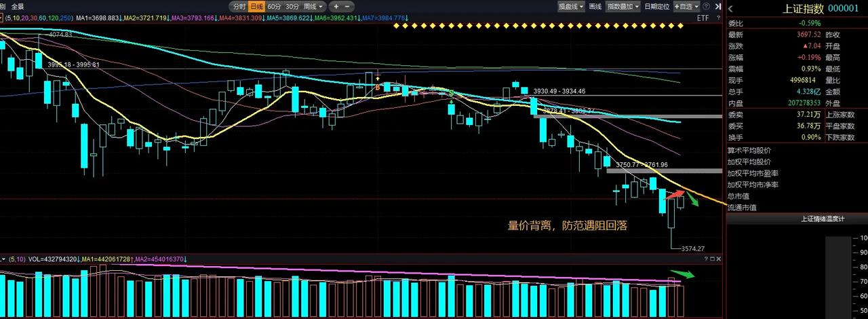Zoom in chart with plus button
This screenshot has width=868, height=319.
336,6
